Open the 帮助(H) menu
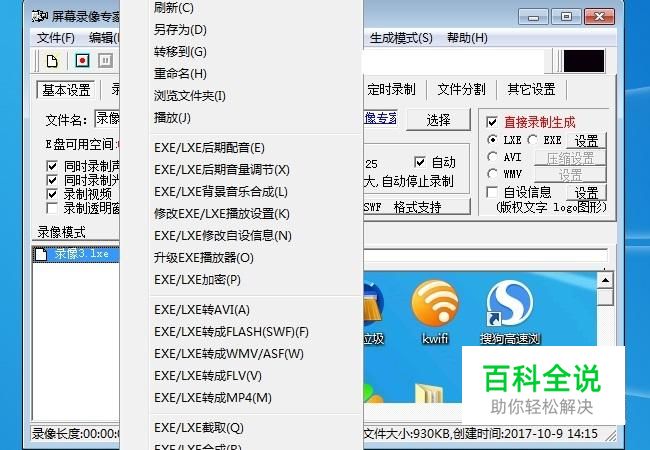650x450 pixels. (467, 38)
